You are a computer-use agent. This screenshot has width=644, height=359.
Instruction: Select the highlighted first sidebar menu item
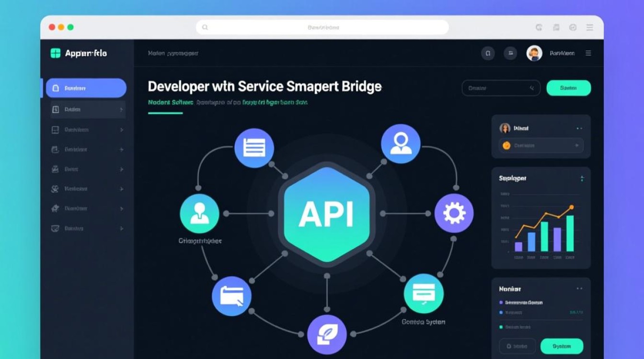pos(86,88)
